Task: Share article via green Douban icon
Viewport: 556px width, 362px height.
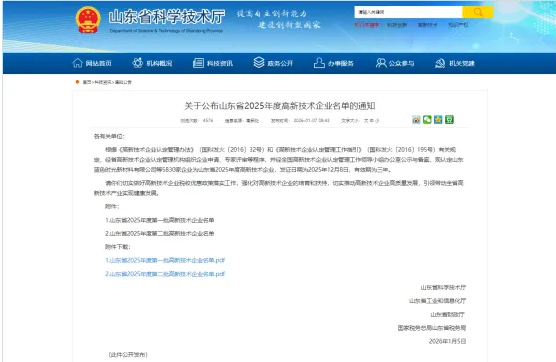Action: (449, 120)
